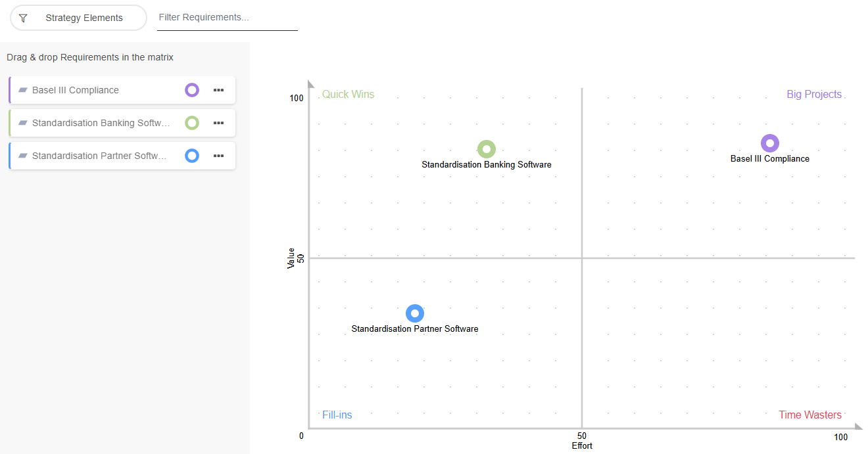Click the Standardisation Partner Software type icon
The height and width of the screenshot is (454, 868).
pos(23,156)
